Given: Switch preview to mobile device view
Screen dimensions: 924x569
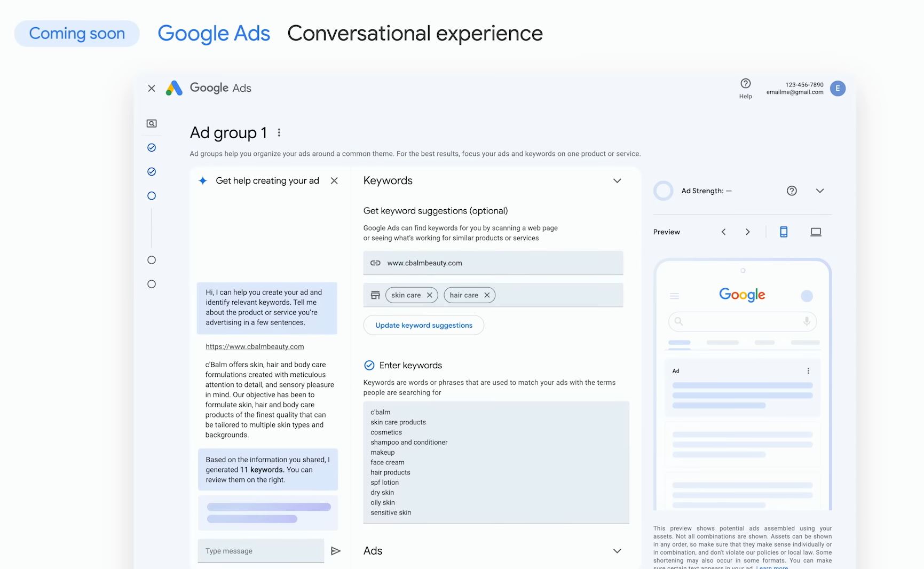Looking at the screenshot, I should [784, 232].
